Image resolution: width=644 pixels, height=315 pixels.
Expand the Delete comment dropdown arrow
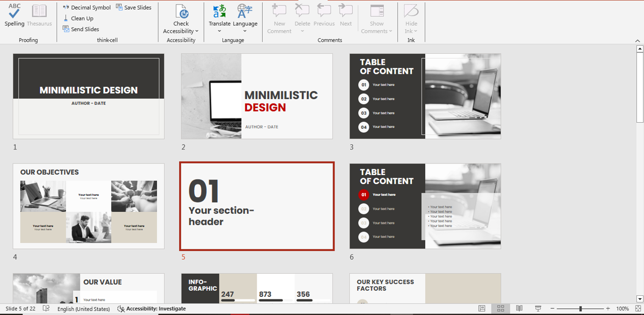[302, 31]
